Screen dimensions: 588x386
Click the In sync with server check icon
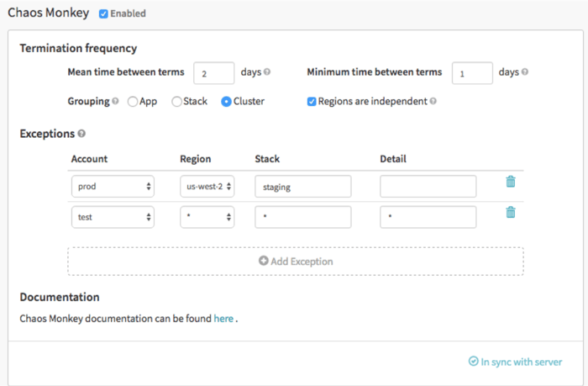click(x=473, y=362)
